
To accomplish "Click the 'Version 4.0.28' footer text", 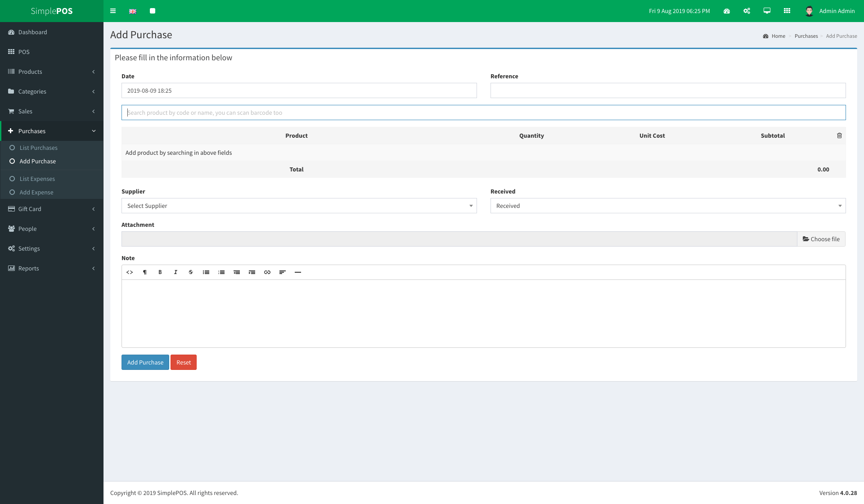I will tap(838, 493).
